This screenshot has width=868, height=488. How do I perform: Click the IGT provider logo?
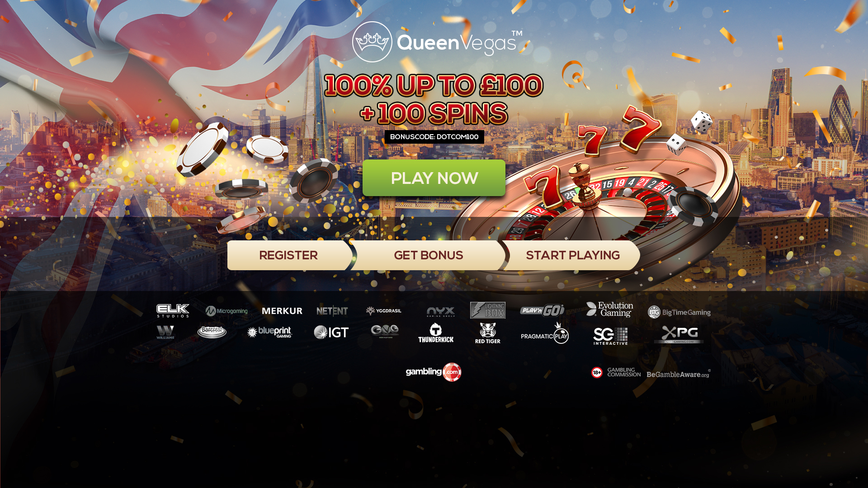331,333
